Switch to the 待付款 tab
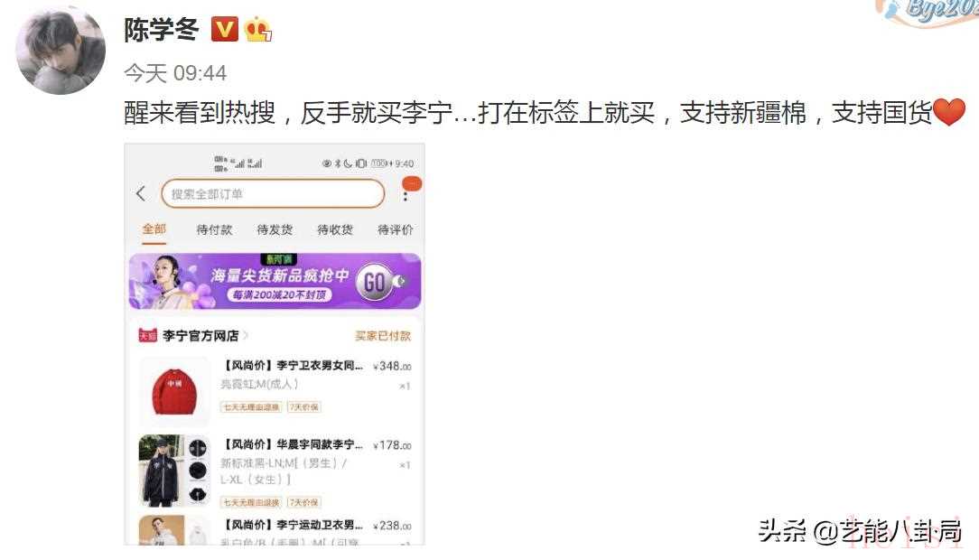The width and height of the screenshot is (979, 560). 214,229
